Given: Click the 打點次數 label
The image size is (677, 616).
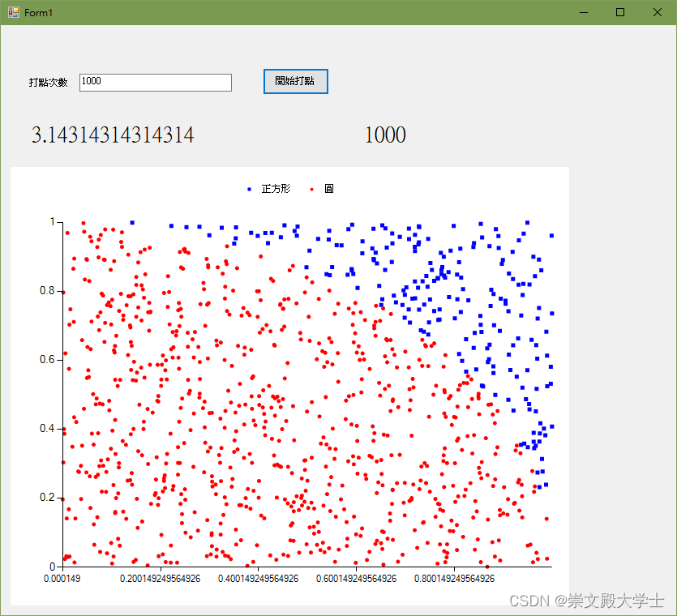Looking at the screenshot, I should click(49, 83).
